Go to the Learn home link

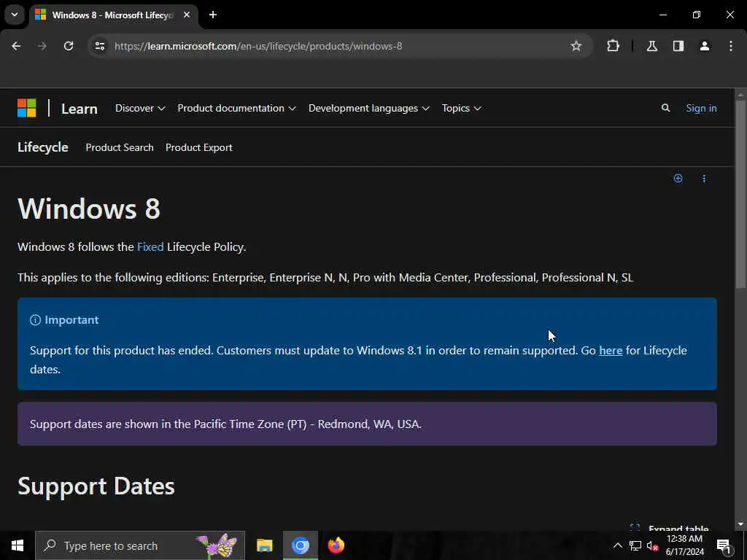[79, 109]
